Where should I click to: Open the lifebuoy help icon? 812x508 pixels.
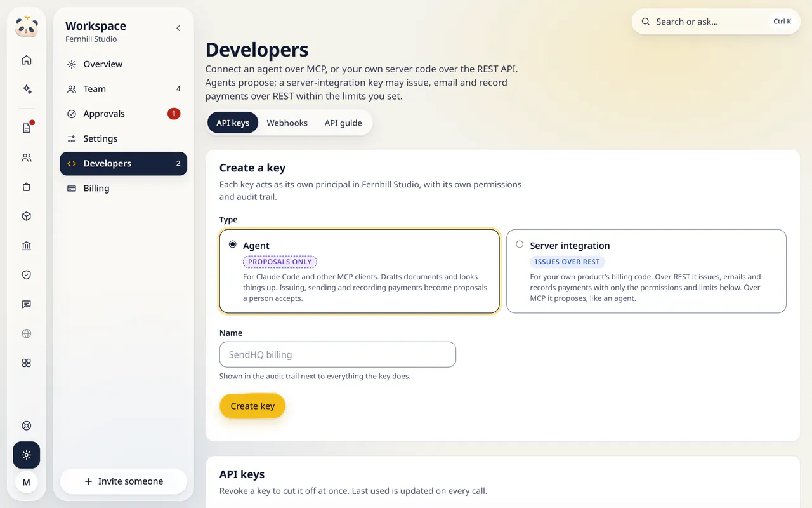tap(27, 425)
